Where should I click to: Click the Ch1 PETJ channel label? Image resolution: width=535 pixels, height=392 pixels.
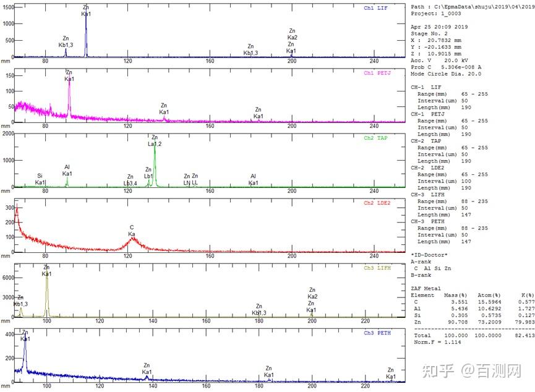pos(377,73)
